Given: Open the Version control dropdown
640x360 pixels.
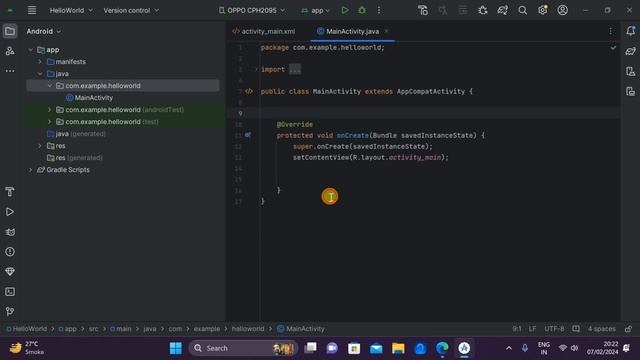Looking at the screenshot, I should [131, 10].
